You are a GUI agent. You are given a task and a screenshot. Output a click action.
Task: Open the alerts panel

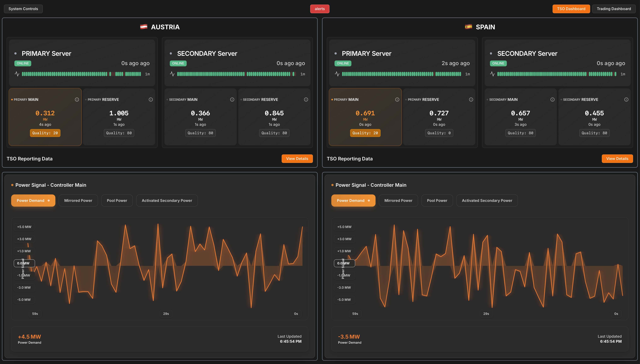320,9
